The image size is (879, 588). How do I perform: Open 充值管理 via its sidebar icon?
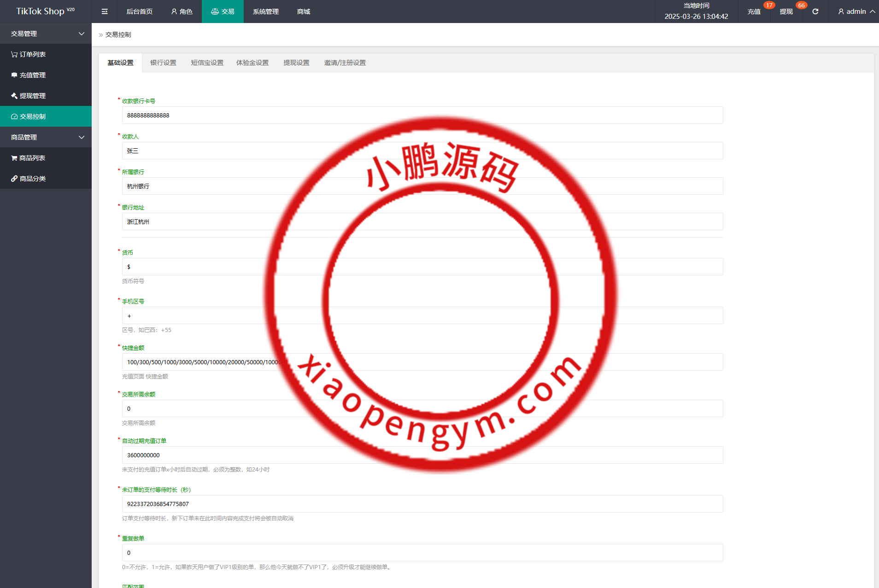14,75
